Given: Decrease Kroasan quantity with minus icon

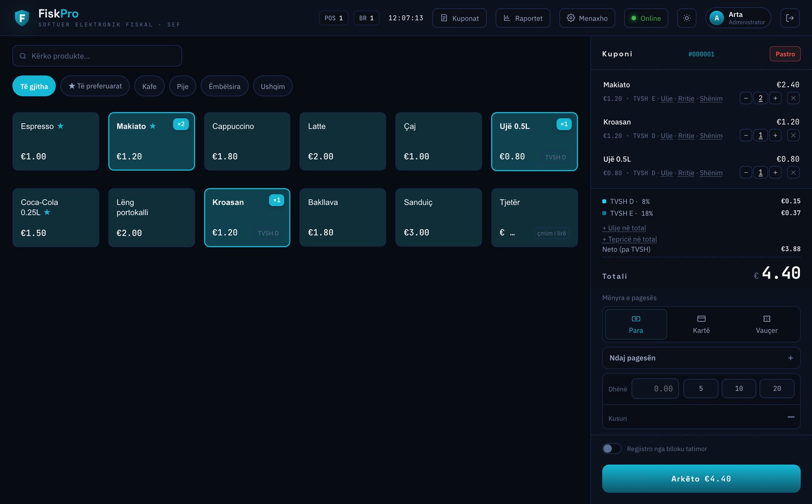Looking at the screenshot, I should (x=746, y=135).
